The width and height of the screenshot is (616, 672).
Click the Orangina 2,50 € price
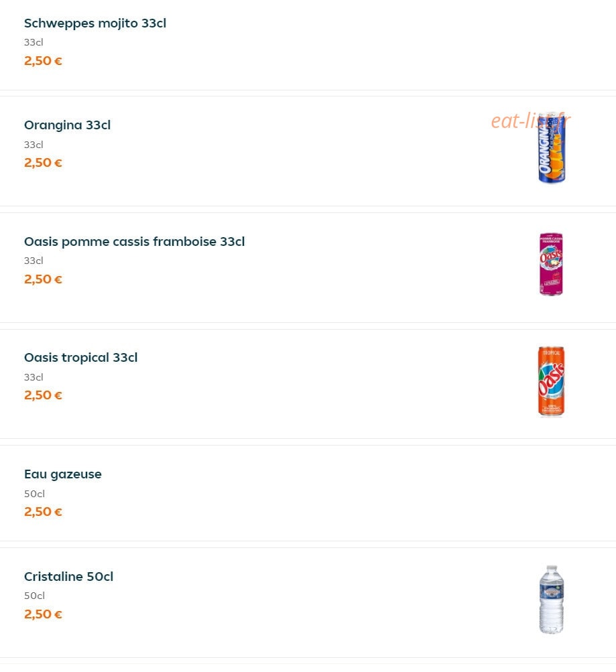click(43, 163)
